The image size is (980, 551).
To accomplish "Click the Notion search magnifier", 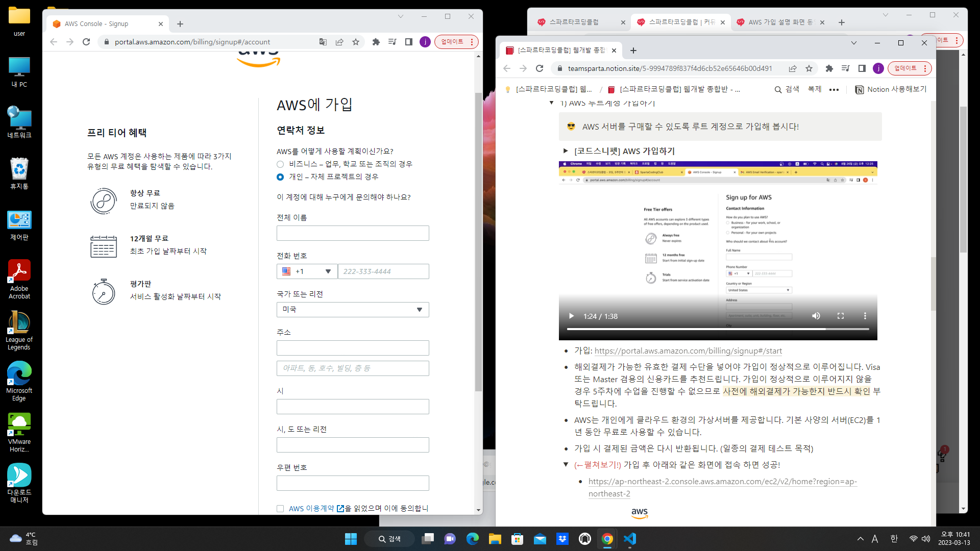I will 778,89.
